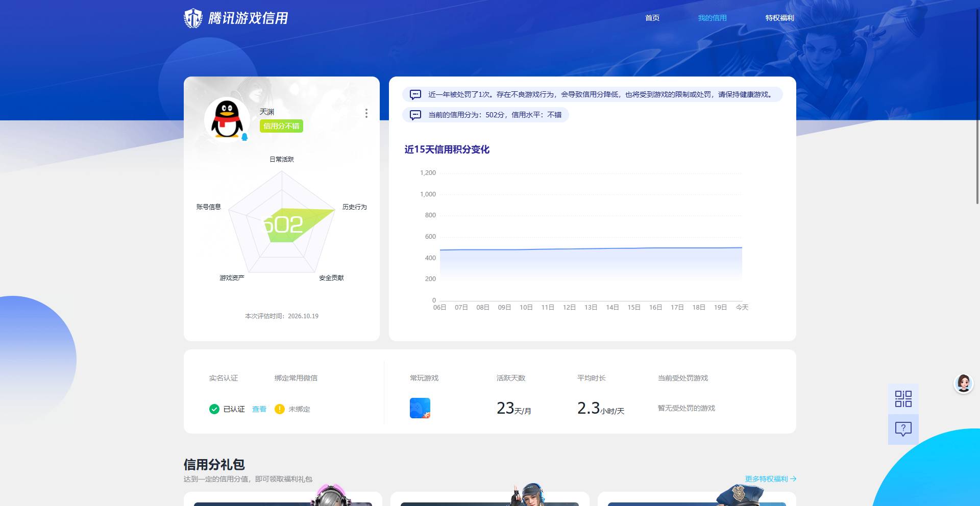Click the 安全贡献 radar label
Image resolution: width=980 pixels, height=506 pixels.
[331, 277]
